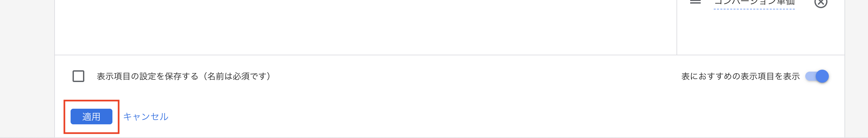Click the 表におすすめの表示項目を表示 label text

tap(740, 76)
